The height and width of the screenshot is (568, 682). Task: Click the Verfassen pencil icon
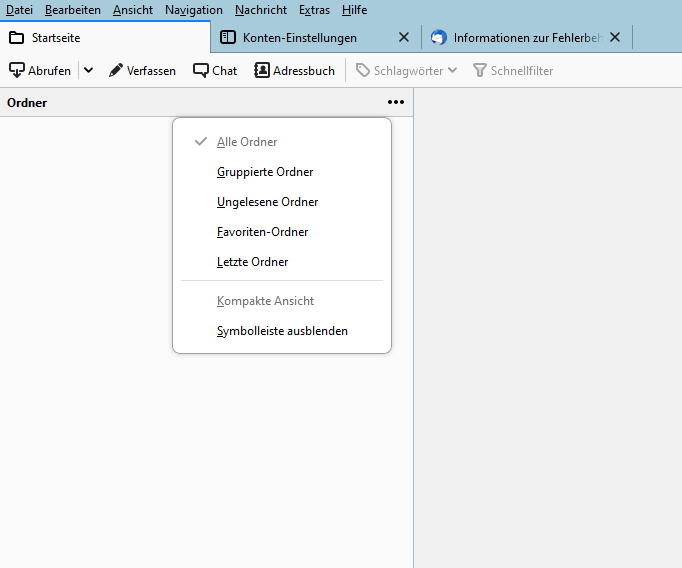pos(116,71)
